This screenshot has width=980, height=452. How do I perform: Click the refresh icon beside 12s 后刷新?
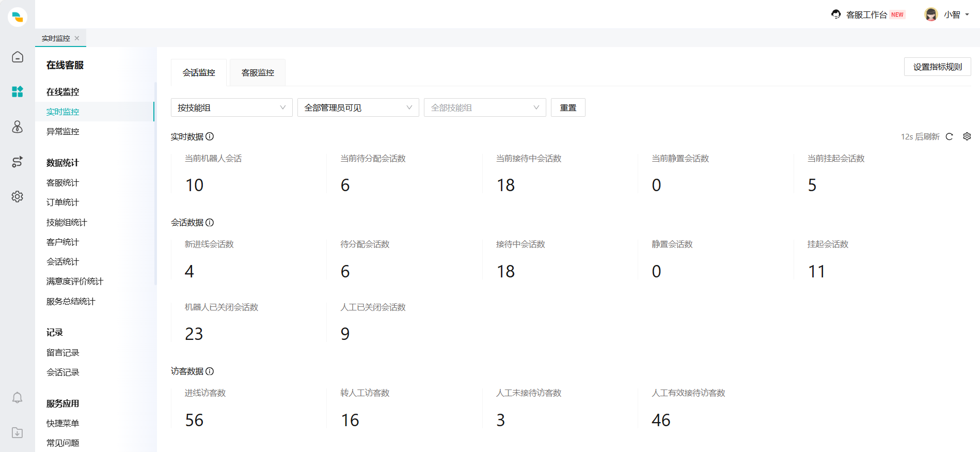coord(949,136)
